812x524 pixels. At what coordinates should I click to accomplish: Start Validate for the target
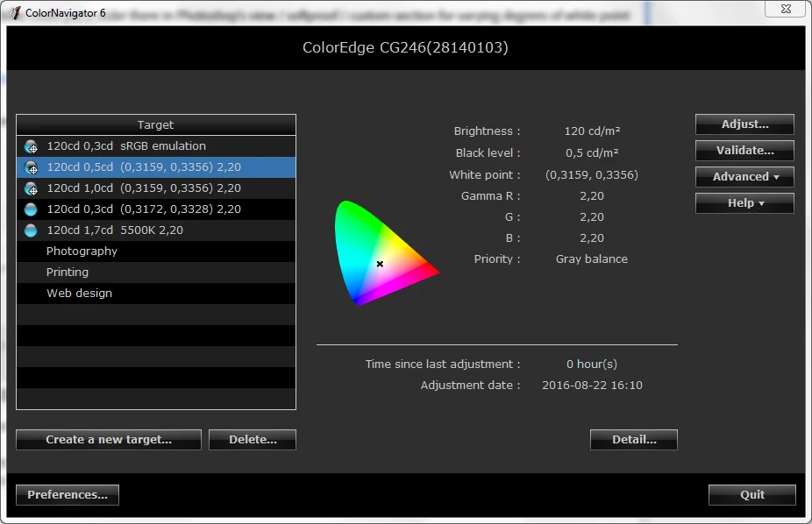744,151
